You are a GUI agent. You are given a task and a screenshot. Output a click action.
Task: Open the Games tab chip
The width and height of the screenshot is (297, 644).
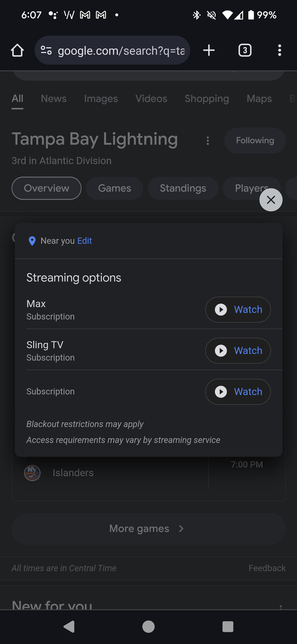click(x=114, y=188)
